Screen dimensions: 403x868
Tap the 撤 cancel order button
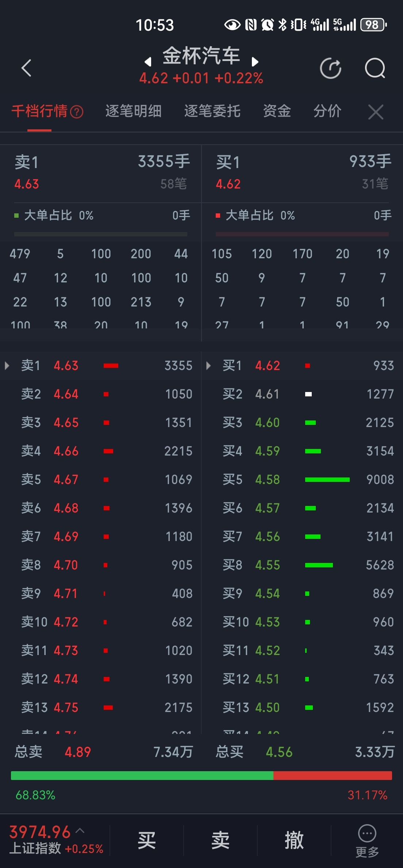(294, 840)
